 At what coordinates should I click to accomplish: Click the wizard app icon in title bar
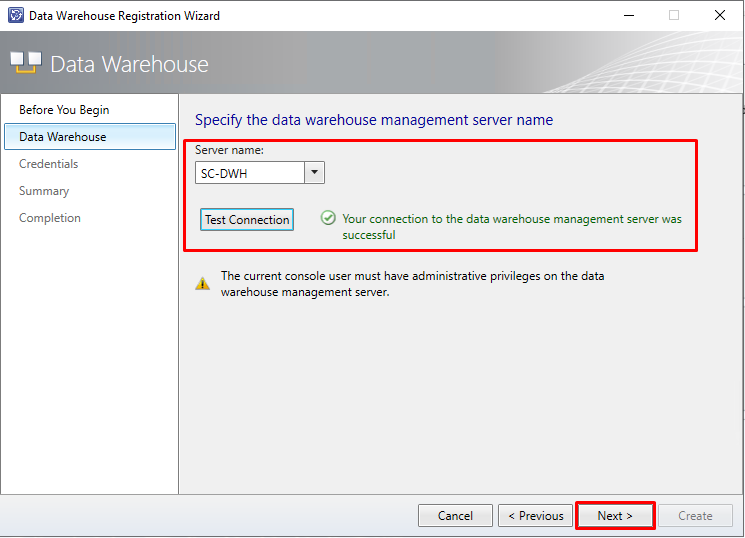(16, 15)
